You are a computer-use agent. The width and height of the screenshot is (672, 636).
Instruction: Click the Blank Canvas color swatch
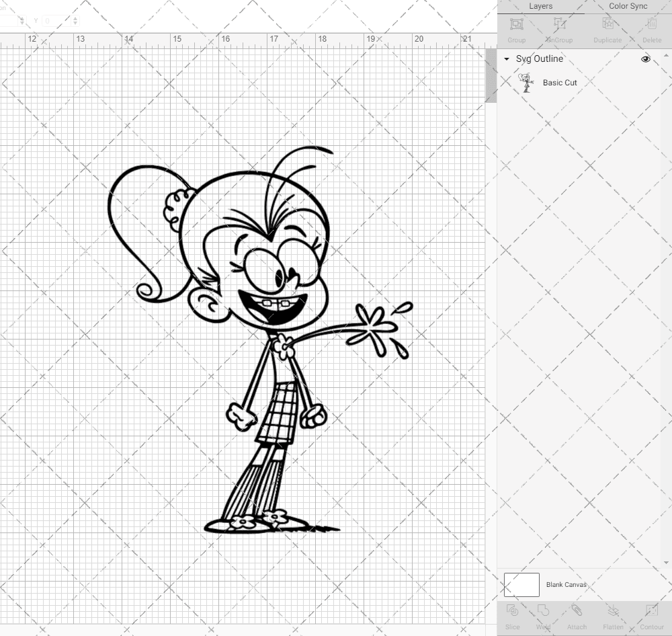[x=521, y=584]
